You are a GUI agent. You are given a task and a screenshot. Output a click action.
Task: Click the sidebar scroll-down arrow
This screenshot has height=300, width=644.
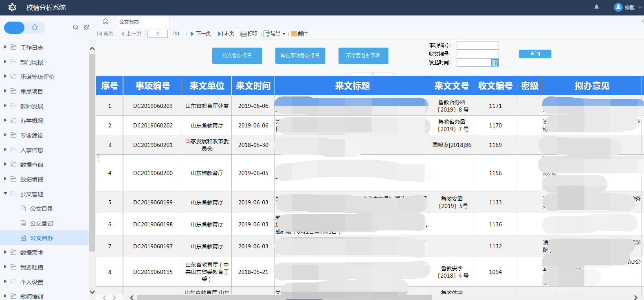tap(92, 292)
